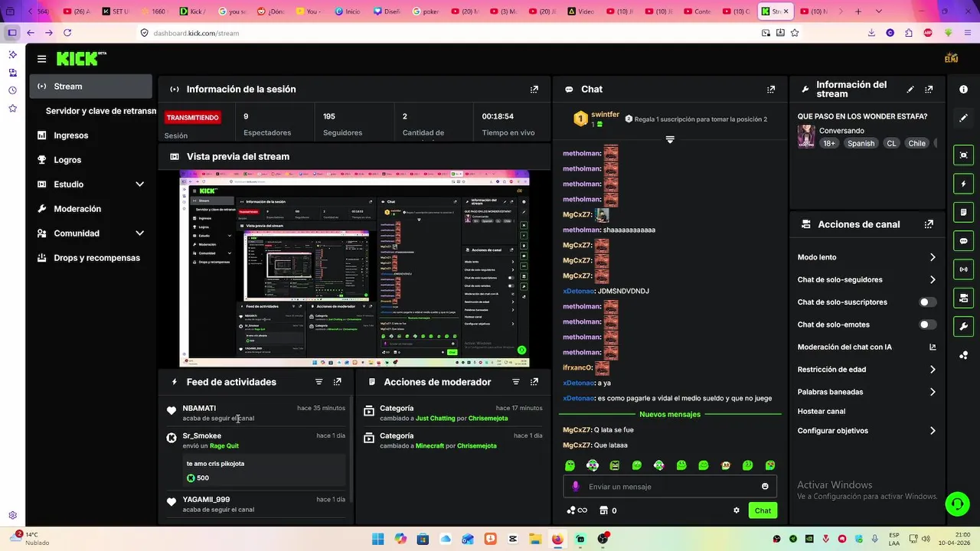Click the chat collapse arrow under leaderboard
This screenshot has height=551, width=980.
pos(670,140)
